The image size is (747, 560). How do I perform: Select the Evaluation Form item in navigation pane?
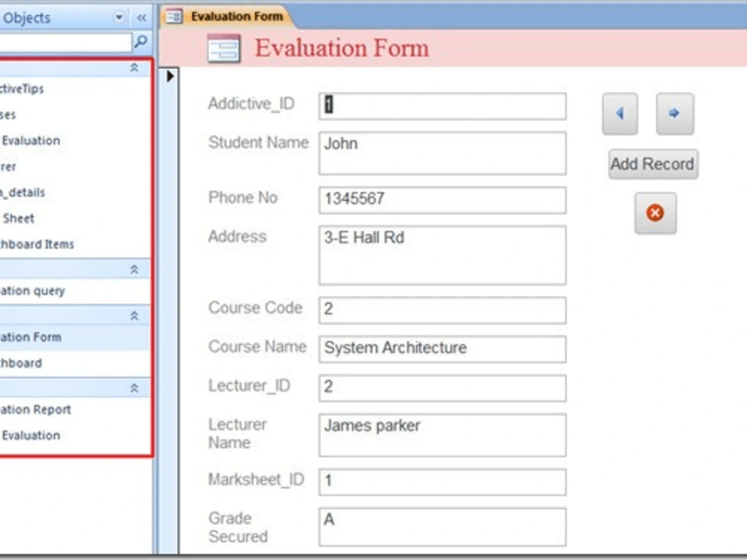pos(75,337)
